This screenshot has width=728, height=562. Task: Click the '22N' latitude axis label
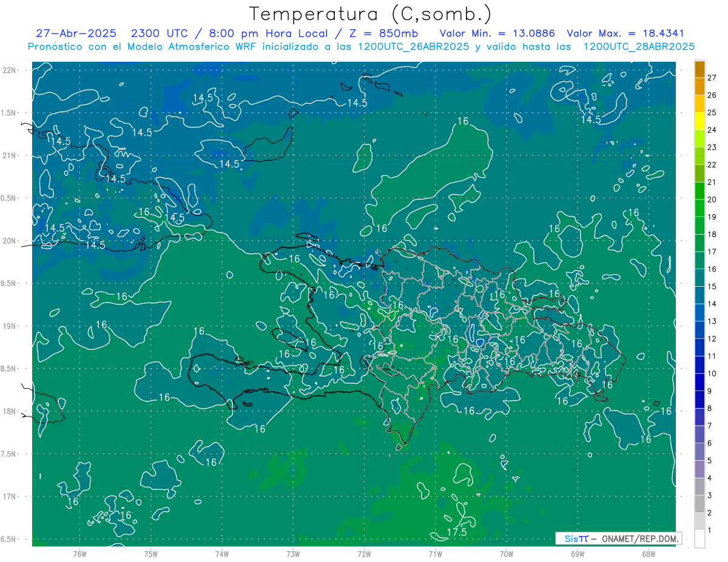(x=9, y=70)
